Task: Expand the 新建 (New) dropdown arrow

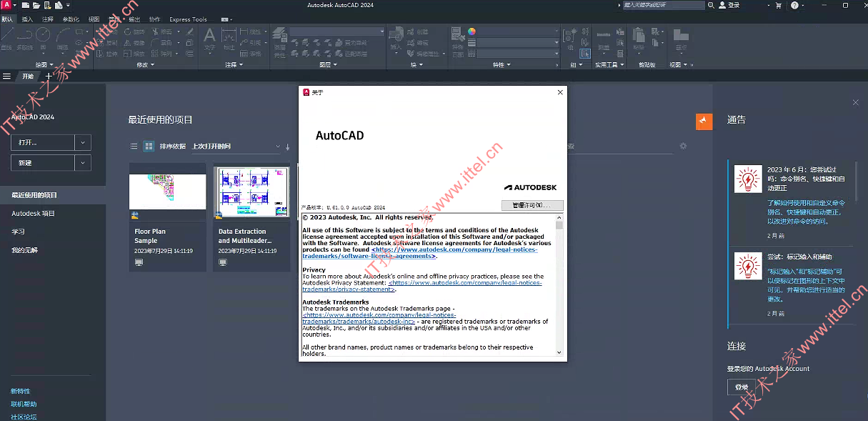Action: [x=83, y=163]
